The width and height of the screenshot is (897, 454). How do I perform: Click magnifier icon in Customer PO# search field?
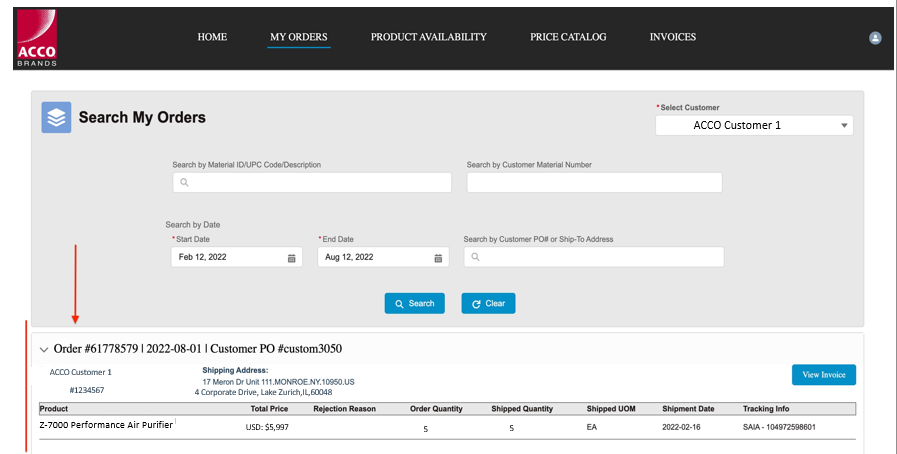click(475, 257)
